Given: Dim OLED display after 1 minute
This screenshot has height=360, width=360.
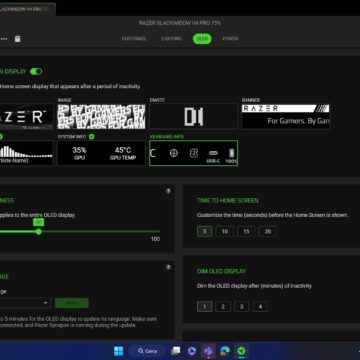Looking at the screenshot, I should (x=205, y=306).
